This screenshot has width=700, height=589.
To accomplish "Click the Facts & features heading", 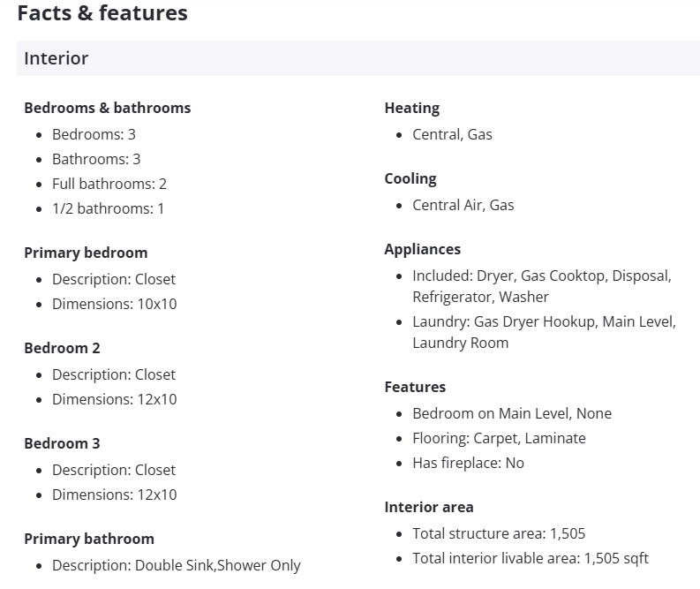I will pyautogui.click(x=102, y=13).
